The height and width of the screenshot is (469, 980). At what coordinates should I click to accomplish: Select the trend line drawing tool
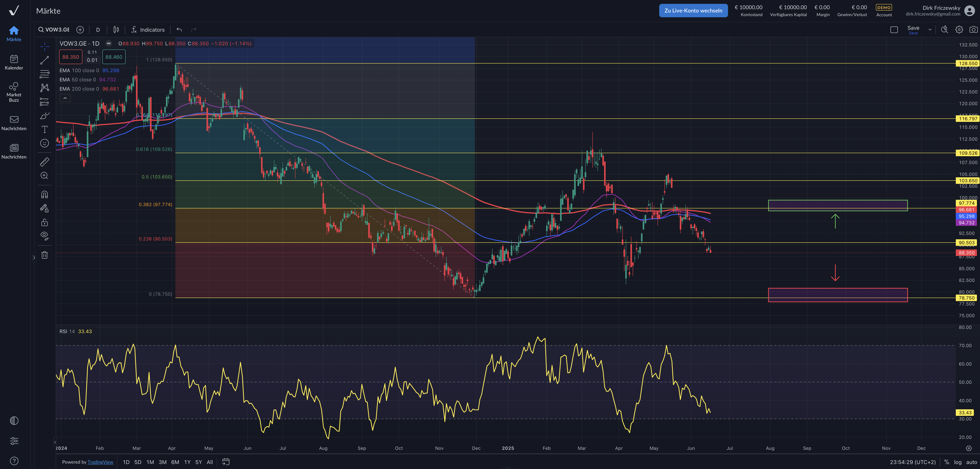pyautogui.click(x=45, y=60)
